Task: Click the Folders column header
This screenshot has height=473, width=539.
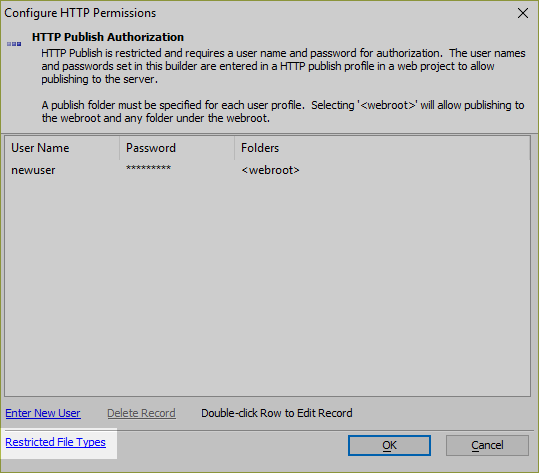Action: 382,148
